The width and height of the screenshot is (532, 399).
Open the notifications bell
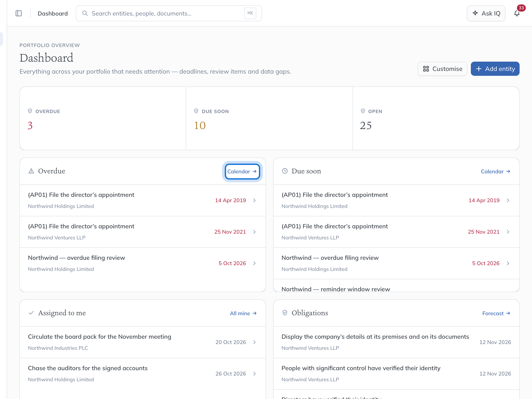click(x=517, y=13)
